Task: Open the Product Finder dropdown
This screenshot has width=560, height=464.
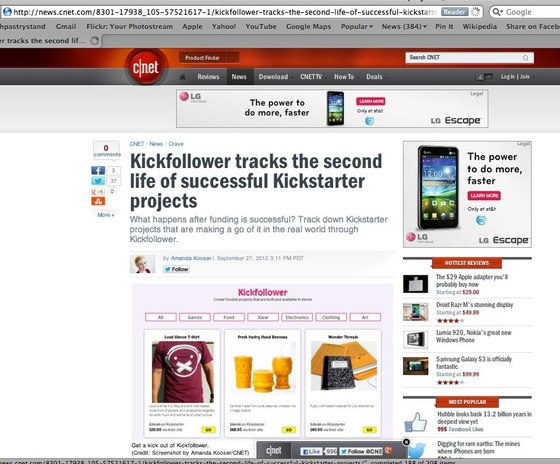Action: (209, 58)
